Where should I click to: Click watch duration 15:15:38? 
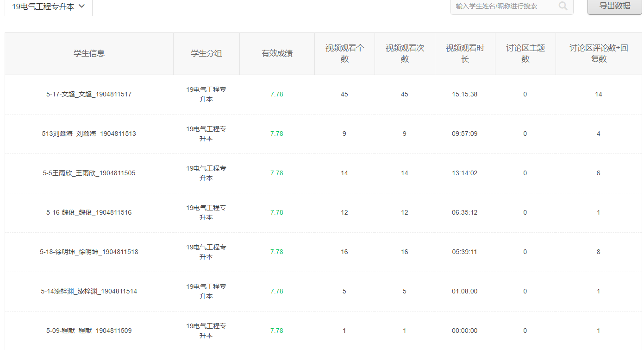465,94
